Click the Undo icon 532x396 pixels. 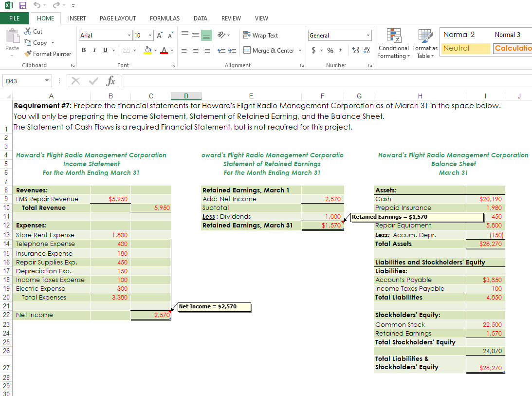(37, 5)
